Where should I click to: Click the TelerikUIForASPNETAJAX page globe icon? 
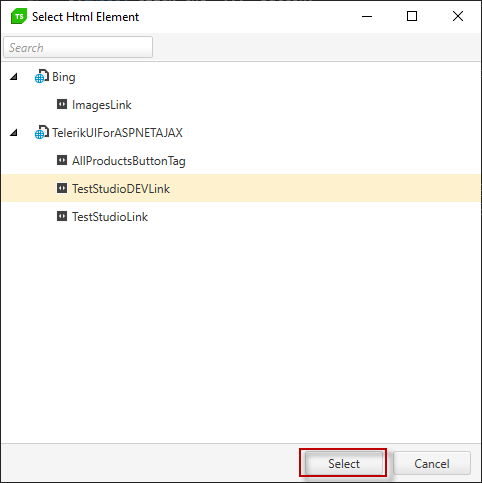point(42,132)
